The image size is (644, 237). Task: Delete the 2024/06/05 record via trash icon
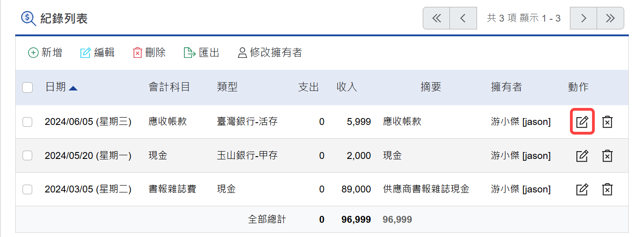point(607,122)
